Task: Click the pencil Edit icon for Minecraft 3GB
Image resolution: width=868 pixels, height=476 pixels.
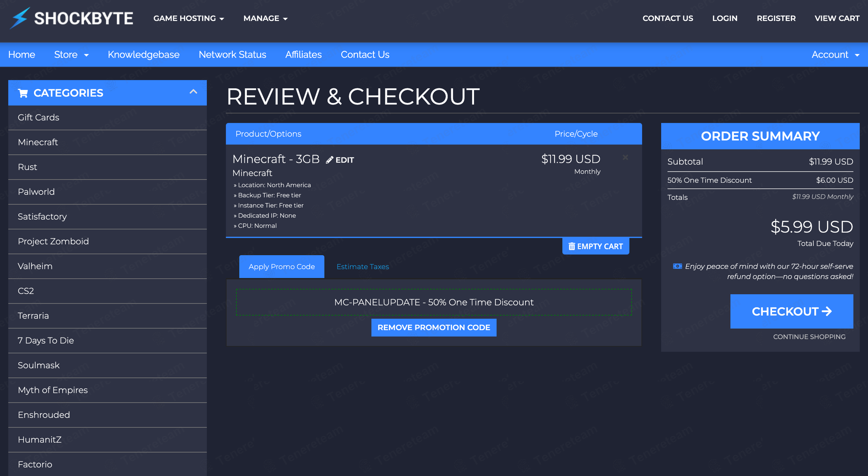Action: 330,160
